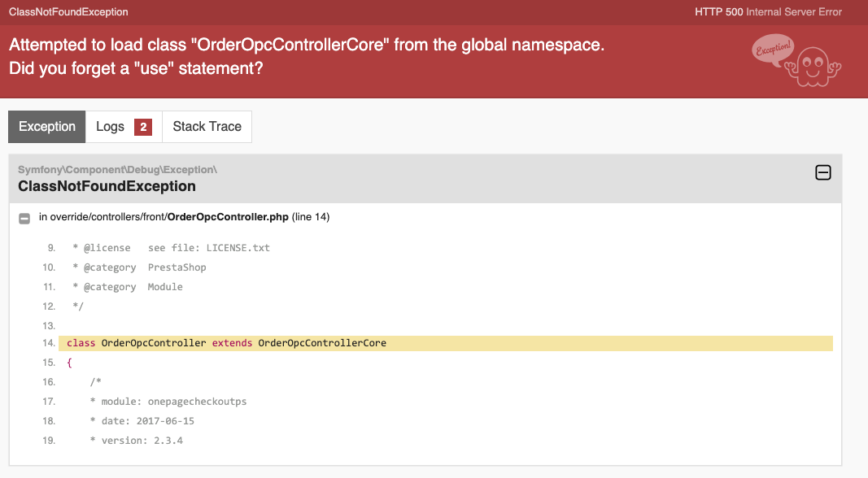Collapse the ClassNotFoundException panel with minus icon
Image resolution: width=868 pixels, height=478 pixels.
pos(822,172)
